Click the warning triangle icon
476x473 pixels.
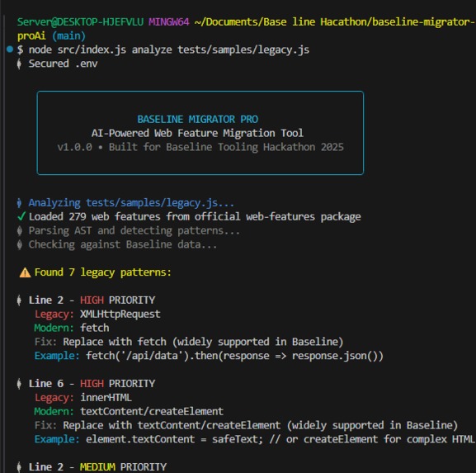click(25, 272)
